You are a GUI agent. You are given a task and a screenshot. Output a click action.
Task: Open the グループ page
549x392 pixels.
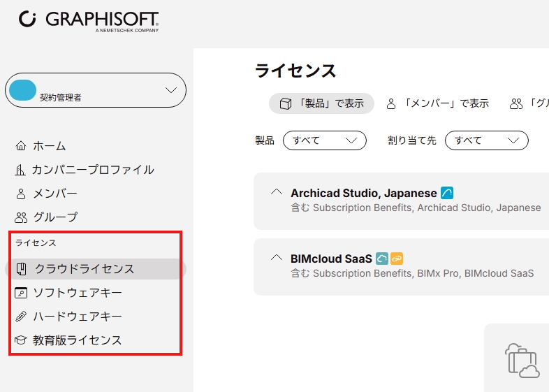click(x=55, y=217)
